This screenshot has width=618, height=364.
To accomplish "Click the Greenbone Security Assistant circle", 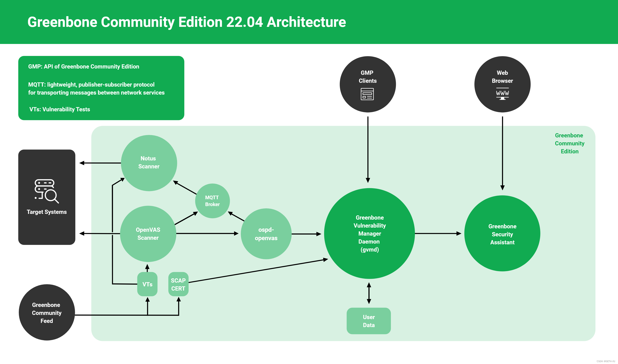I will pyautogui.click(x=502, y=234).
